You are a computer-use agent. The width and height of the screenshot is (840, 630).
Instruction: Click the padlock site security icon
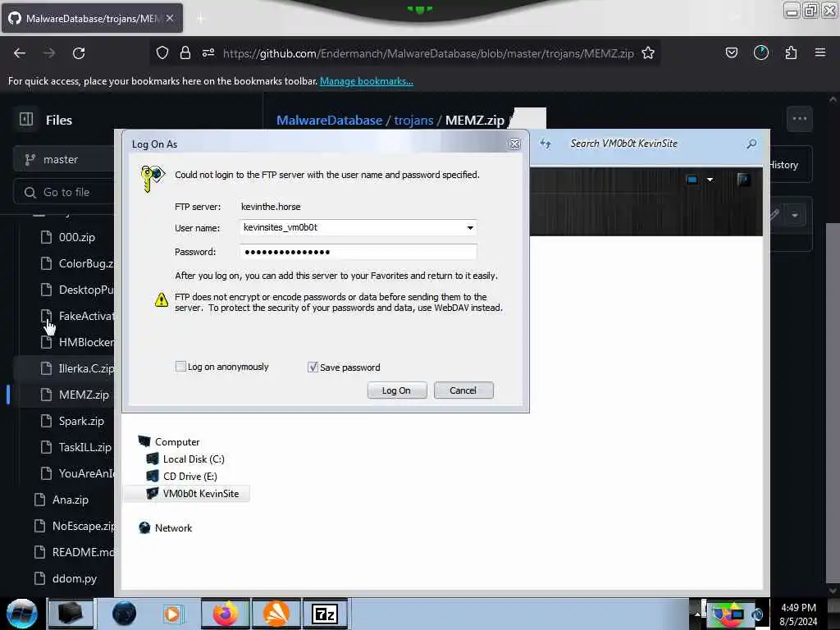[185, 52]
